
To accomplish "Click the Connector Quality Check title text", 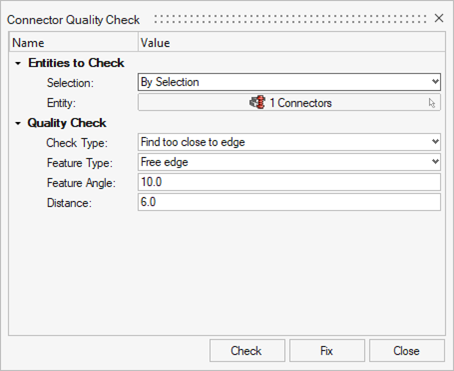I will pos(73,20).
